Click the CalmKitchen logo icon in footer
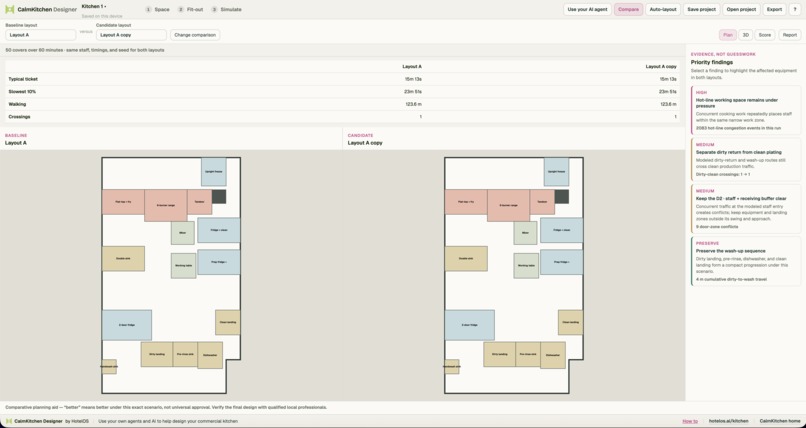 pyautogui.click(x=9, y=421)
